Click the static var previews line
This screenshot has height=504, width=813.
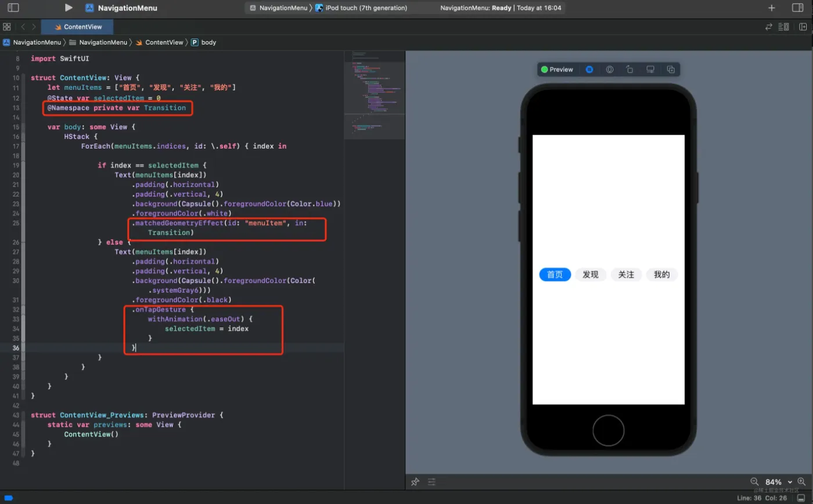[114, 425]
